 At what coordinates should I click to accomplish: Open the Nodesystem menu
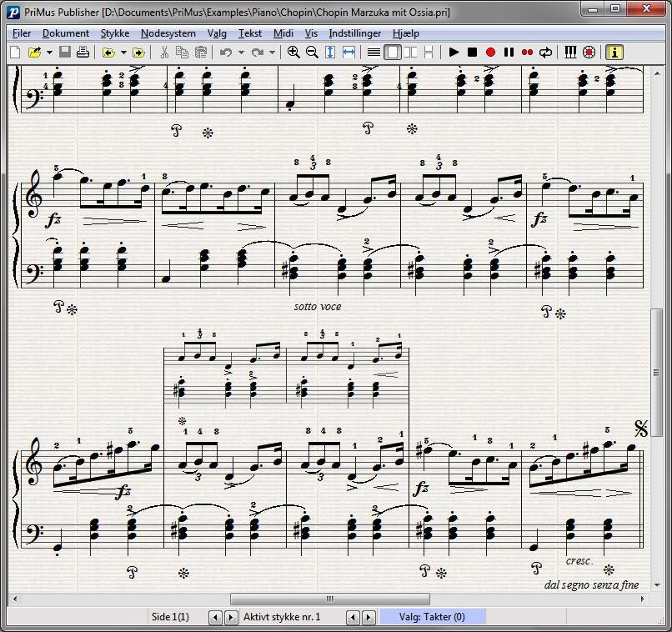coord(168,33)
